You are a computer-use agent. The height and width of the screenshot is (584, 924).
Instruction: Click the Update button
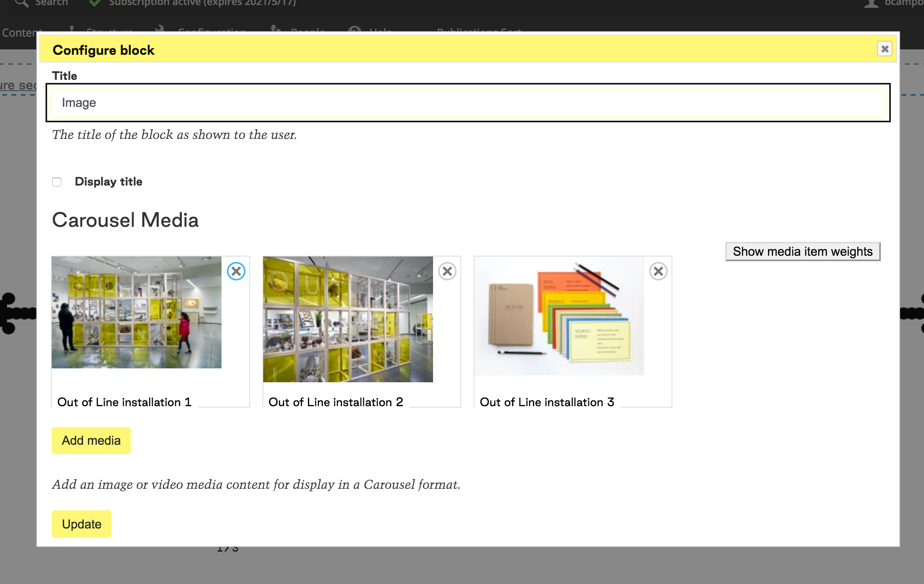coord(81,524)
